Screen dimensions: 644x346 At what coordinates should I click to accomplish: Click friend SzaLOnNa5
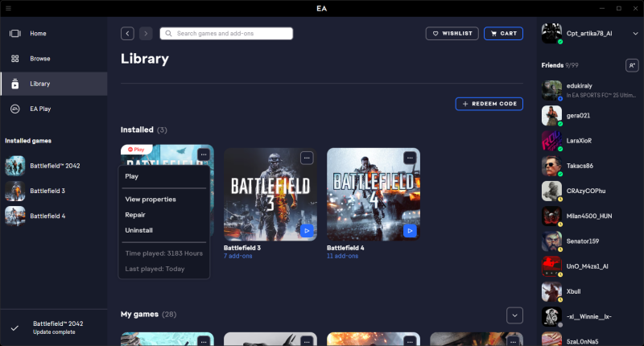590,340
